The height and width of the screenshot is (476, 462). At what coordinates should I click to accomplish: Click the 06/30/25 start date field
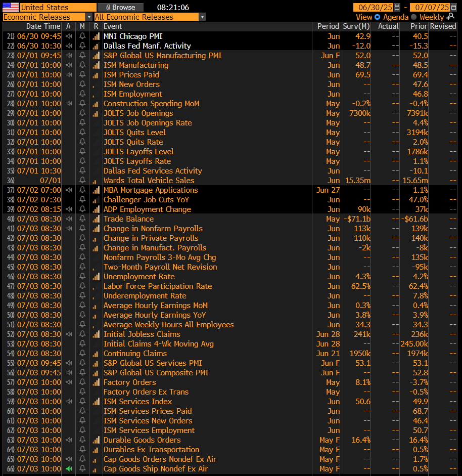374,7
